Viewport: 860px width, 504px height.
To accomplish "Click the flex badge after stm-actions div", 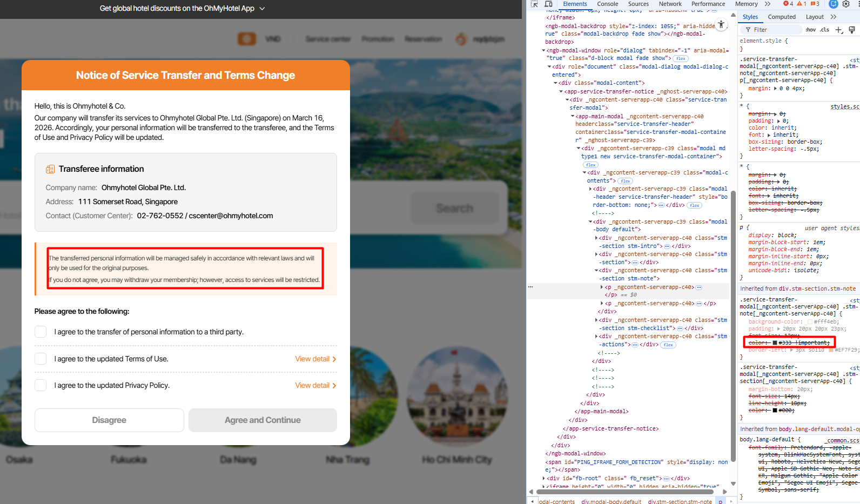I will (x=668, y=345).
